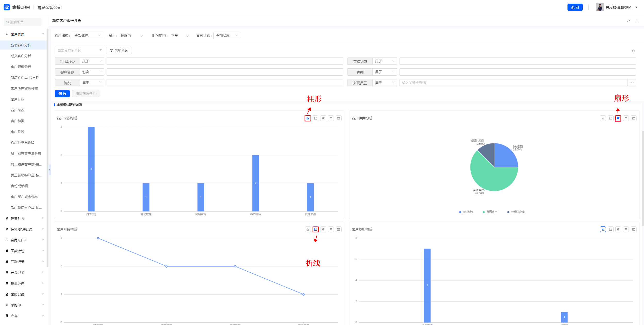Switch 客户来源构成 chart to bar view
The image size is (644, 325).
[x=308, y=118]
